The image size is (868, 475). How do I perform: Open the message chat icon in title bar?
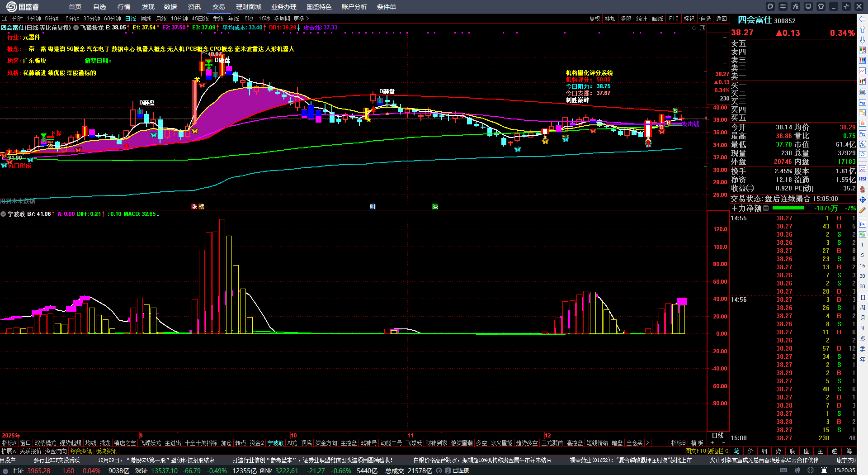(x=770, y=6)
